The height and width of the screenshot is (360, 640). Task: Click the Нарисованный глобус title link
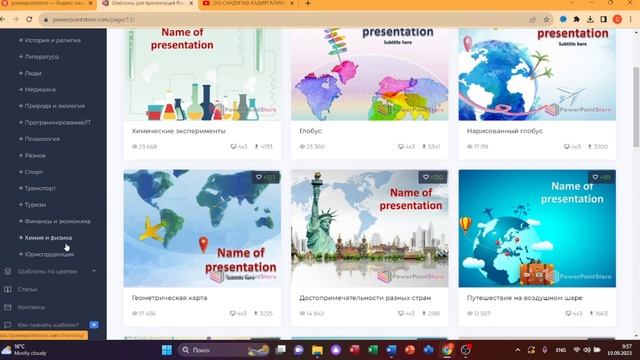click(505, 131)
